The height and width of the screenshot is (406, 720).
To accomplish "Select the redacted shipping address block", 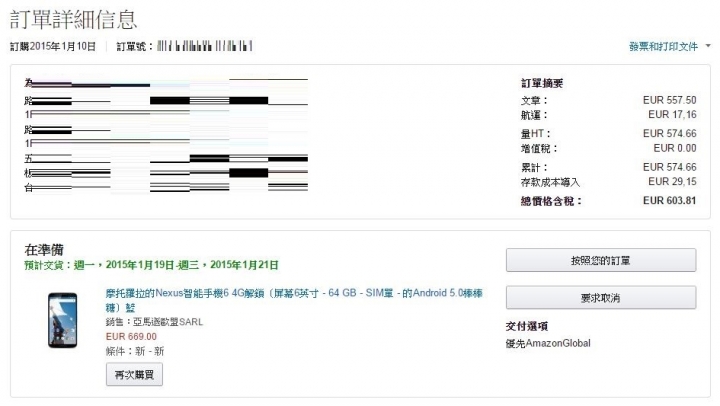I will click(x=166, y=135).
